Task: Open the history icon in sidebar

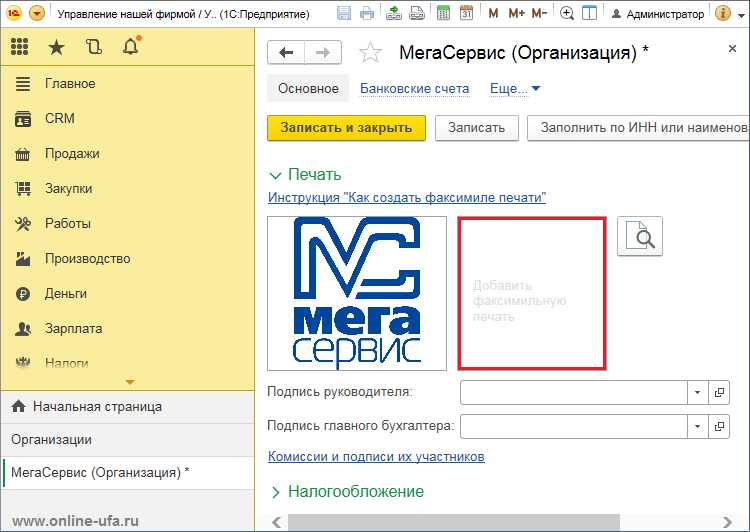Action: coord(94,46)
